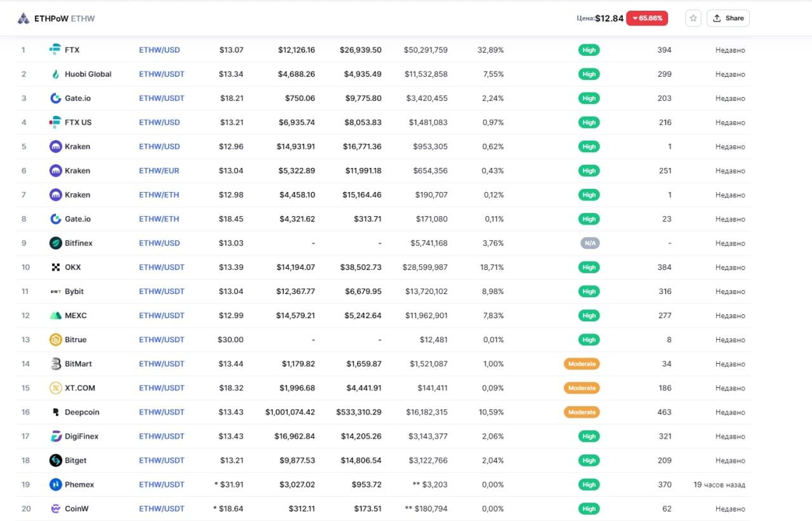Open ETHW/ETH pair link for Gate.io

point(159,219)
